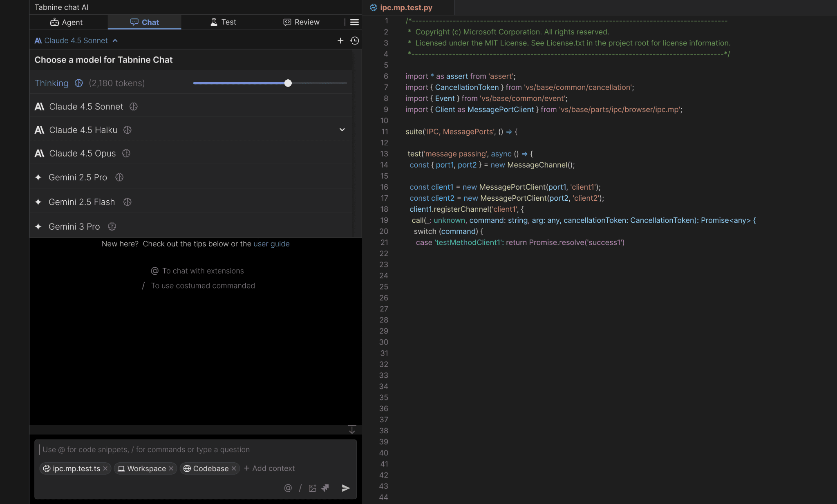Choose Claude 4.5 Opus model
Image resolution: width=837 pixels, height=504 pixels.
(191, 153)
